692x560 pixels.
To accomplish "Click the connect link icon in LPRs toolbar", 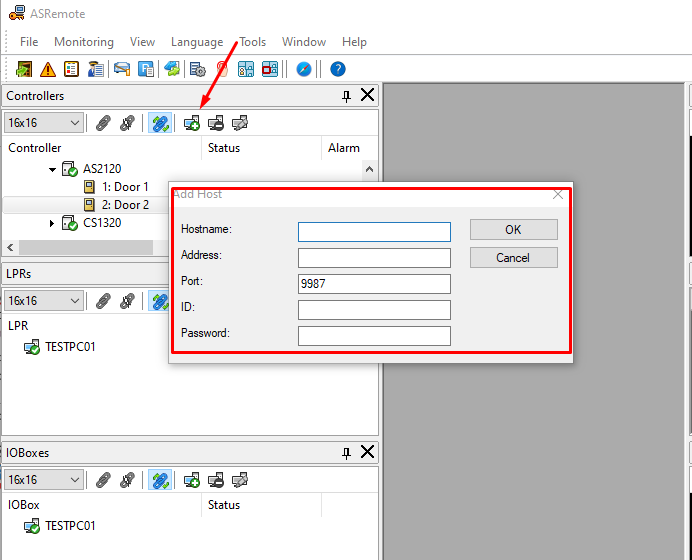I will pos(103,301).
